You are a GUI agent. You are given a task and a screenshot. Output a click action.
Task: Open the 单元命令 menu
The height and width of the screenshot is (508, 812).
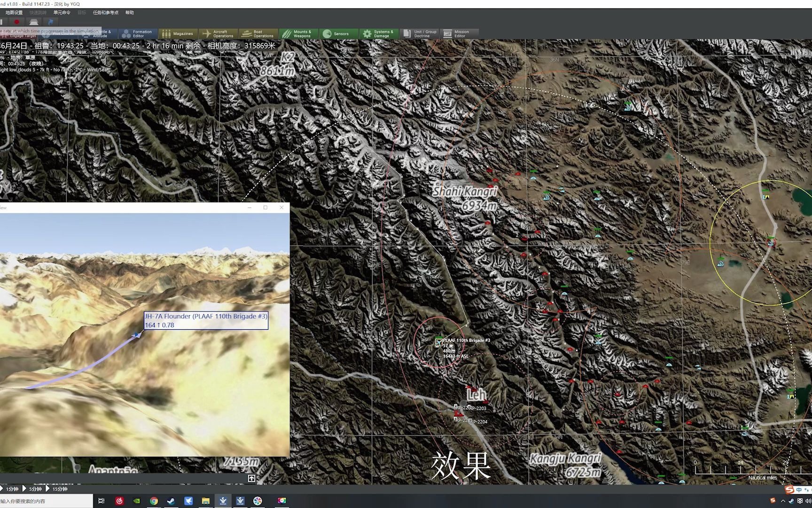[x=62, y=13]
